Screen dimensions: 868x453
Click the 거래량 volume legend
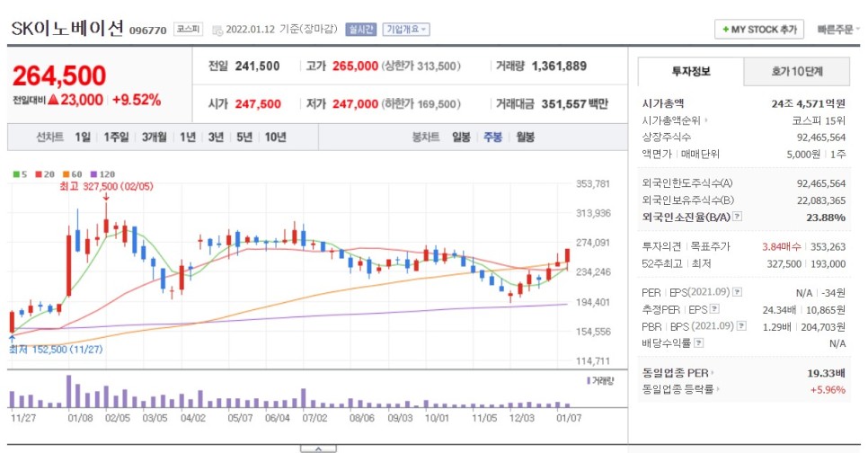[x=600, y=381]
